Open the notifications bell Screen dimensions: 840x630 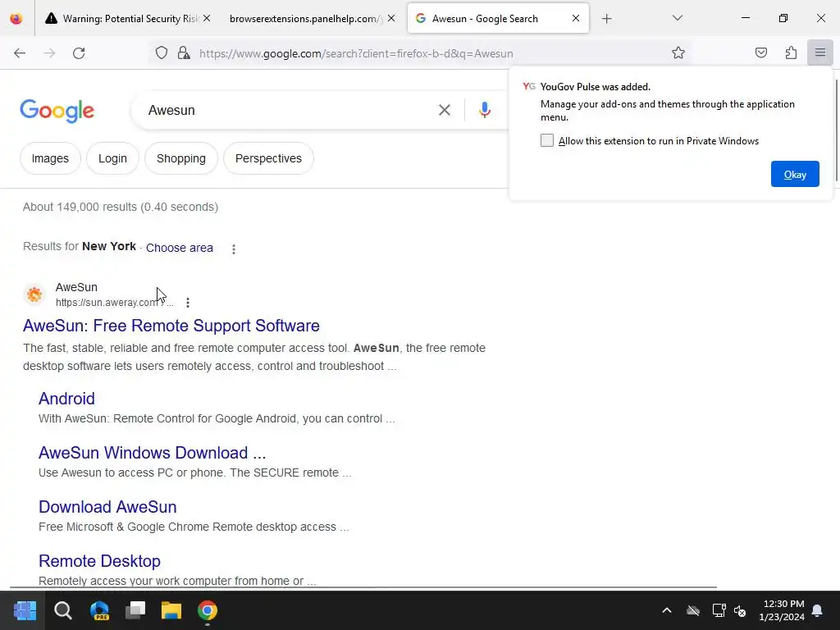tap(818, 610)
